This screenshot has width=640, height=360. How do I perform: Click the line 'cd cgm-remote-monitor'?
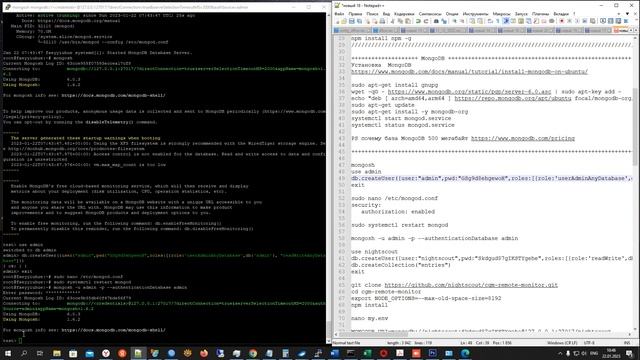point(386,291)
